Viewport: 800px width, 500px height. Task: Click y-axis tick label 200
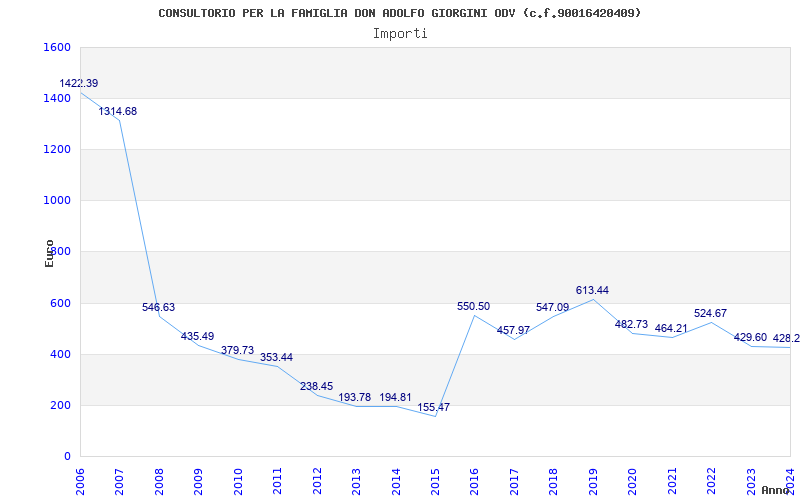coord(61,405)
